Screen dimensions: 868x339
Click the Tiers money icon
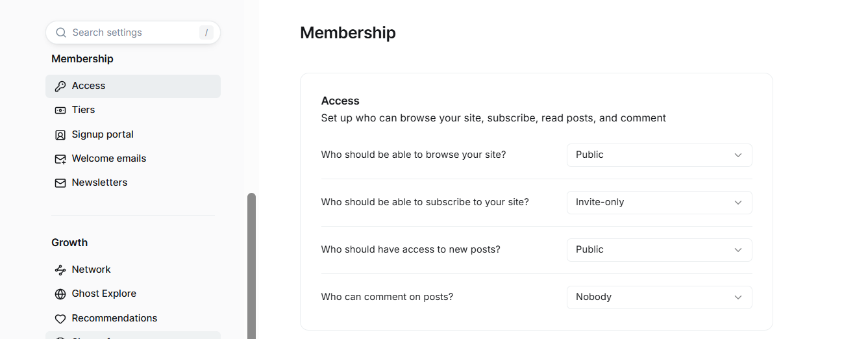60,110
